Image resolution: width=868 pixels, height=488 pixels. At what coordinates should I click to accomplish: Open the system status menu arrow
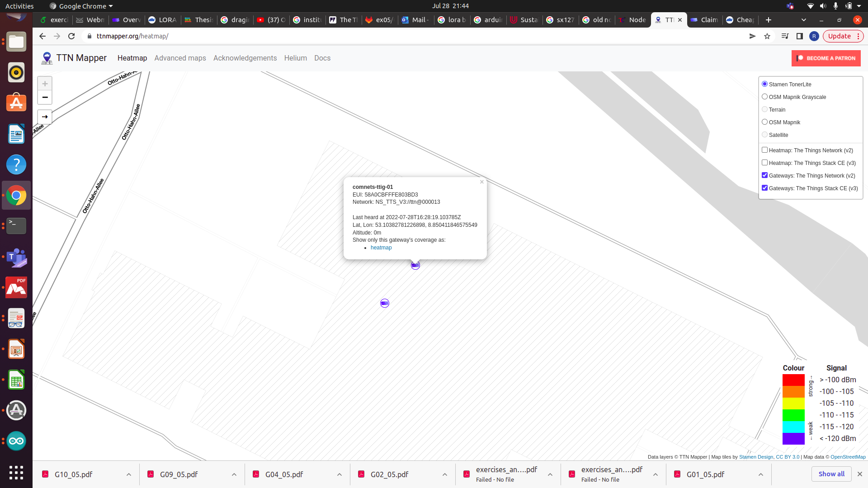[859, 6]
